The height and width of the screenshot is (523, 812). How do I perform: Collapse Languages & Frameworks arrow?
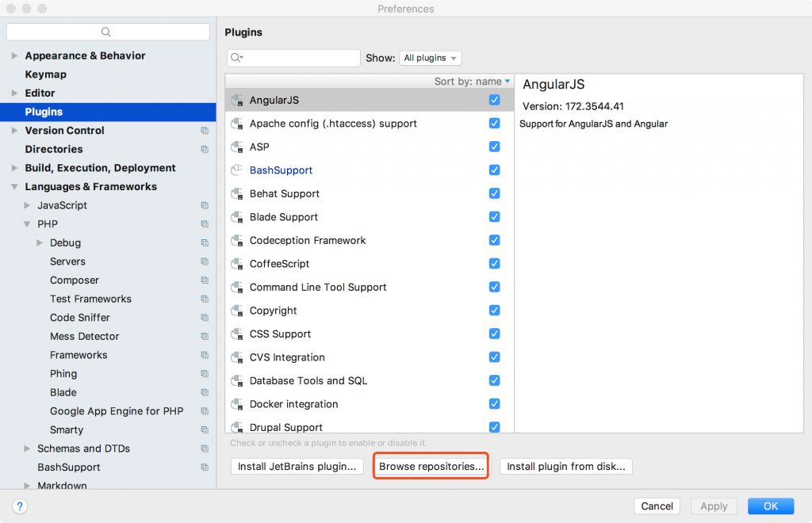point(14,187)
